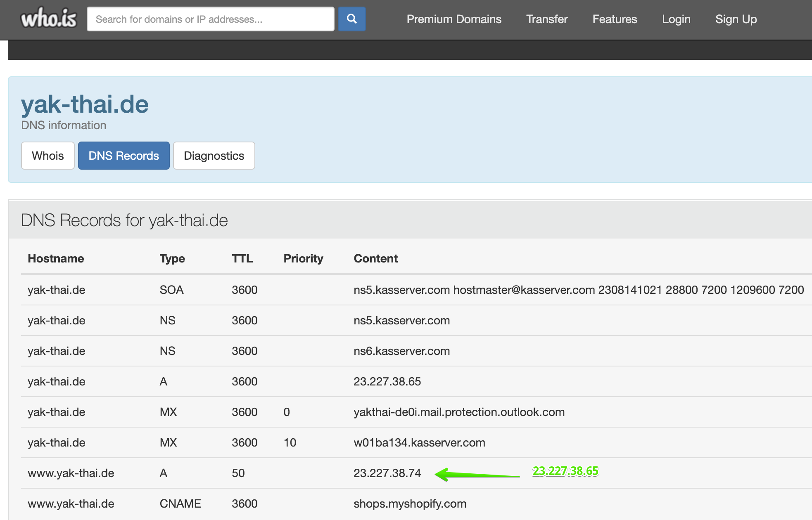This screenshot has height=520, width=812.
Task: Switch to the Whois tab
Action: (x=48, y=156)
